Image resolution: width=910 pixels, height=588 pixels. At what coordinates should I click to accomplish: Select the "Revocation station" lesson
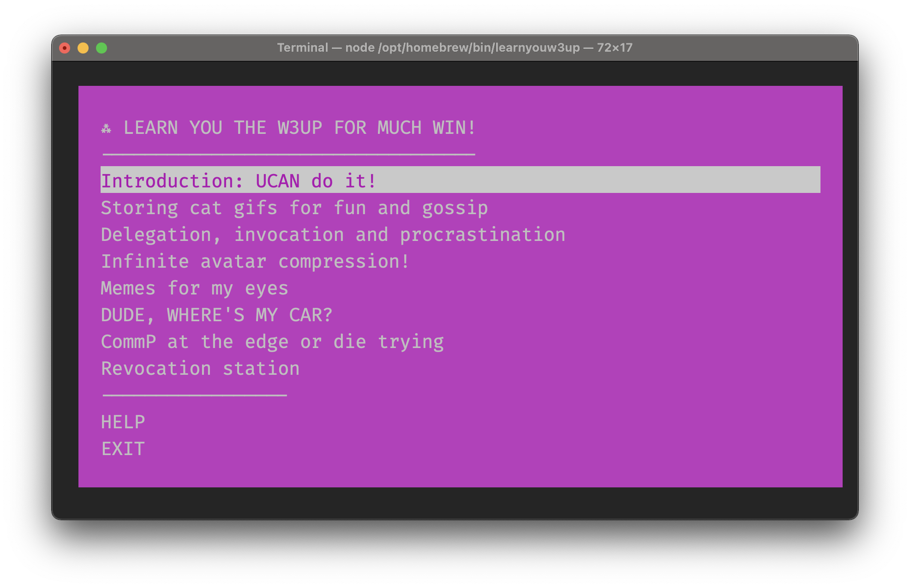tap(200, 368)
